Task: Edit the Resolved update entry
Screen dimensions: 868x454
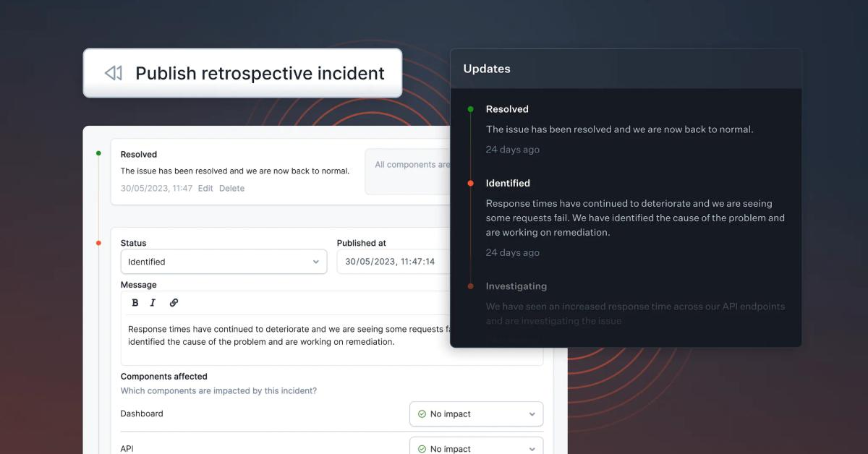Action: click(205, 188)
